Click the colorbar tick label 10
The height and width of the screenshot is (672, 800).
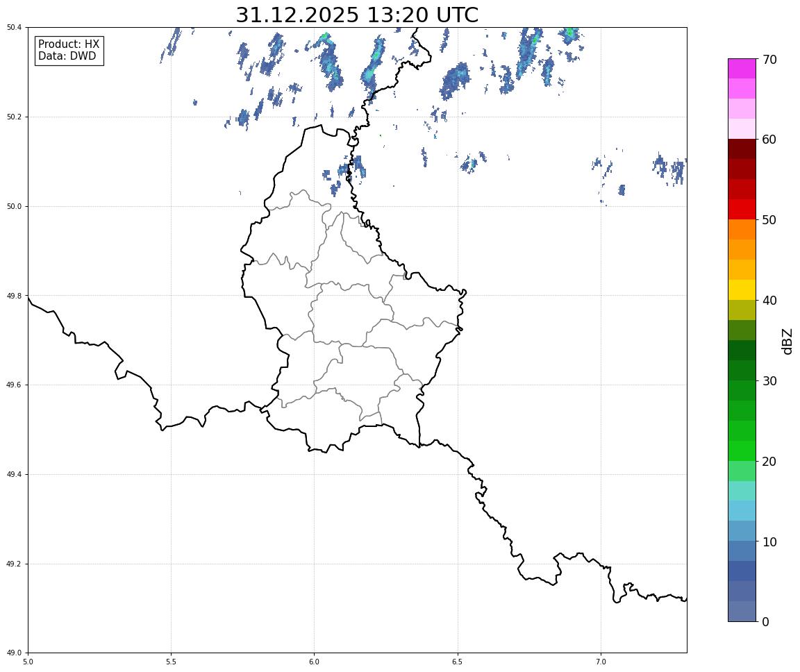click(x=769, y=542)
